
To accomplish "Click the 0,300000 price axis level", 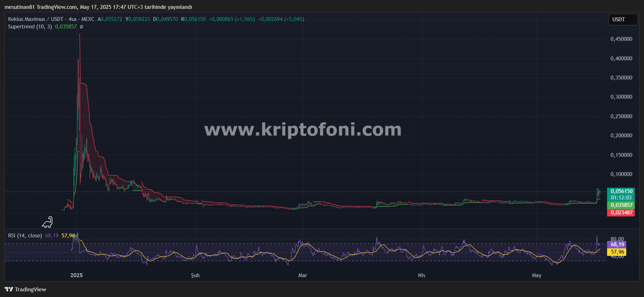I will pos(621,97).
